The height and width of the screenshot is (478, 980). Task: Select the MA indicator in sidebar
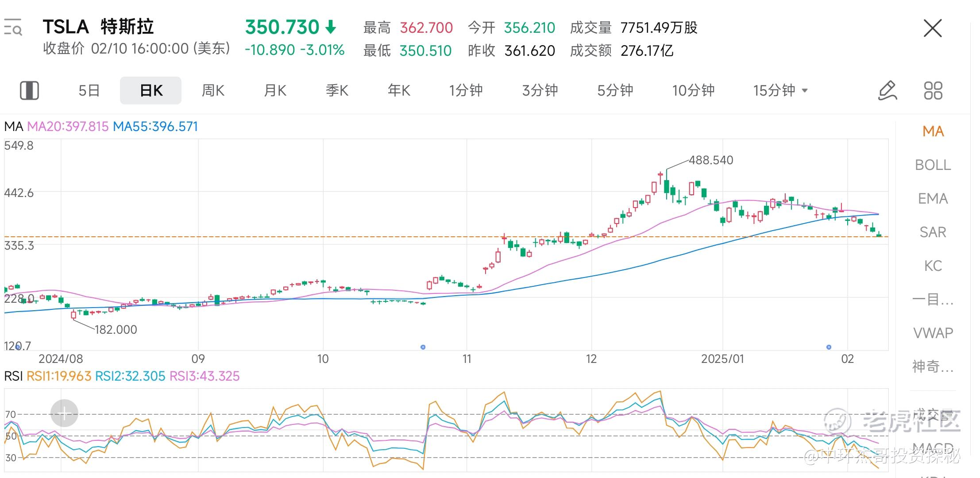coord(933,131)
